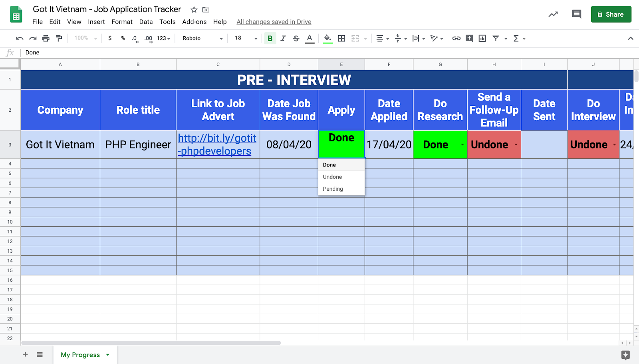Open the zoom level dropdown
The image size is (639, 364).
[85, 38]
